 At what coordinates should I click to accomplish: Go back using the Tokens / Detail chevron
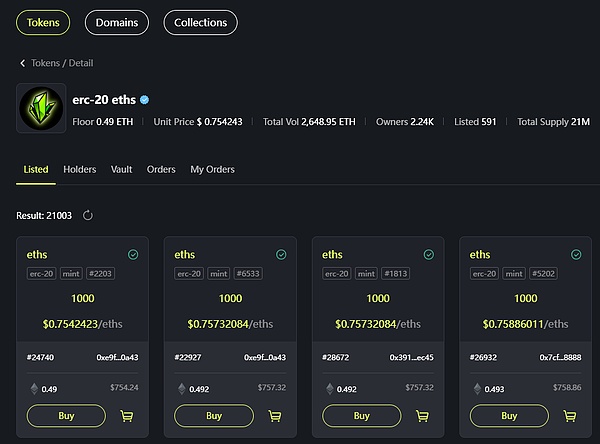point(23,63)
